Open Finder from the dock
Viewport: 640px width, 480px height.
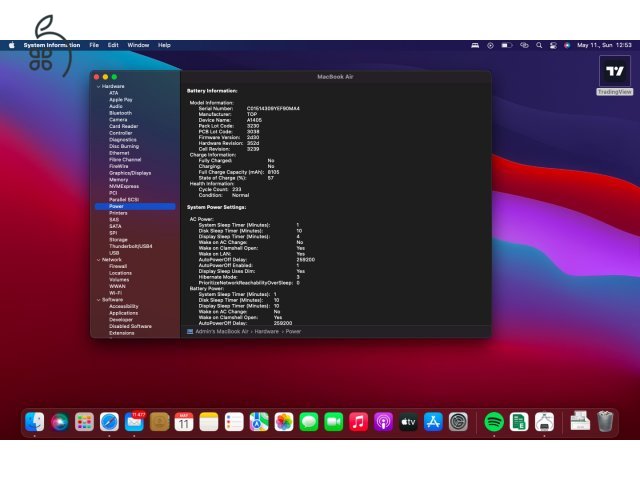35,422
